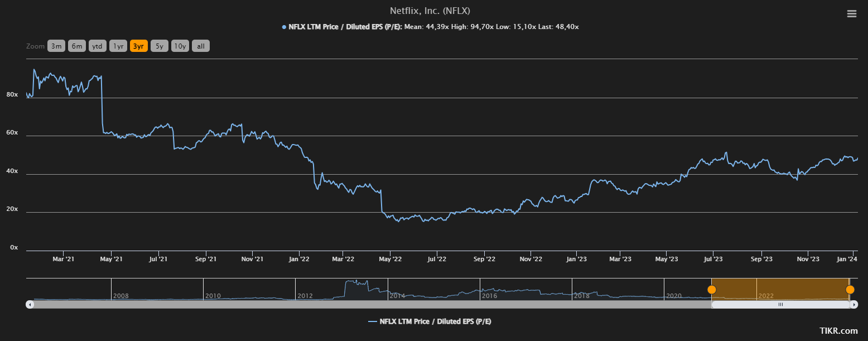Open the chart hamburger menu icon
The width and height of the screenshot is (868, 341).
click(x=851, y=14)
